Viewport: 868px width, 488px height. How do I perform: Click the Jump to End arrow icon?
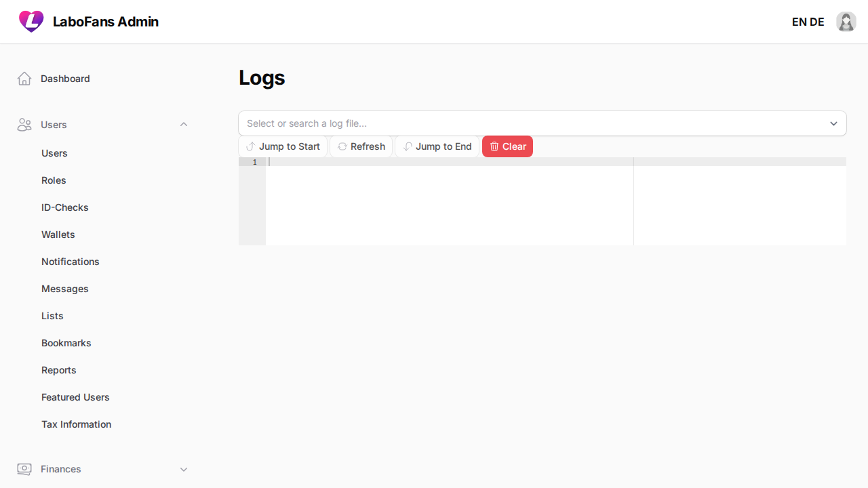(x=408, y=146)
